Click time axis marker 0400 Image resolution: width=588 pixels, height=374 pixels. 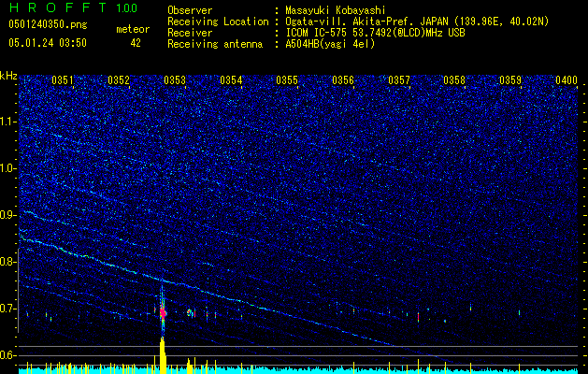(566, 80)
